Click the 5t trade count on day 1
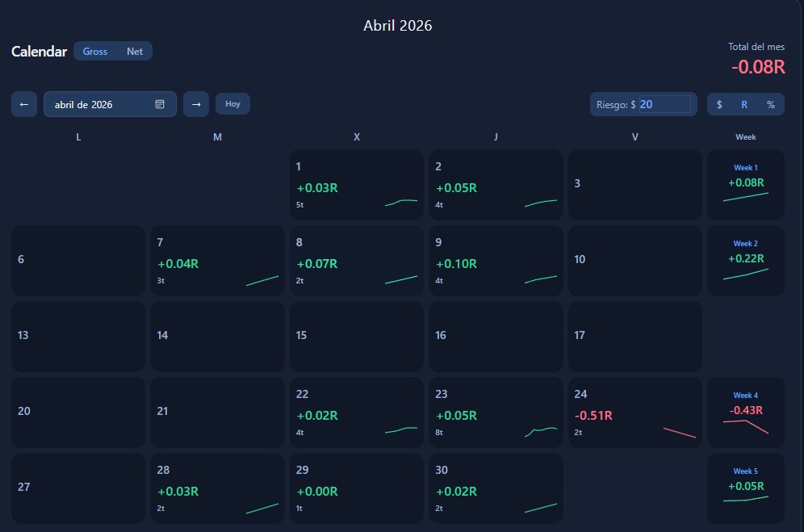 tap(300, 205)
